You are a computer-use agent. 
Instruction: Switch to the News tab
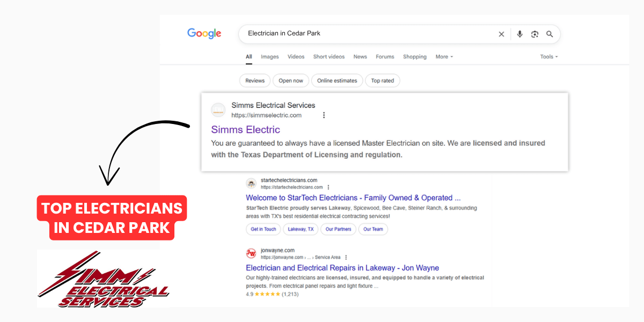360,57
